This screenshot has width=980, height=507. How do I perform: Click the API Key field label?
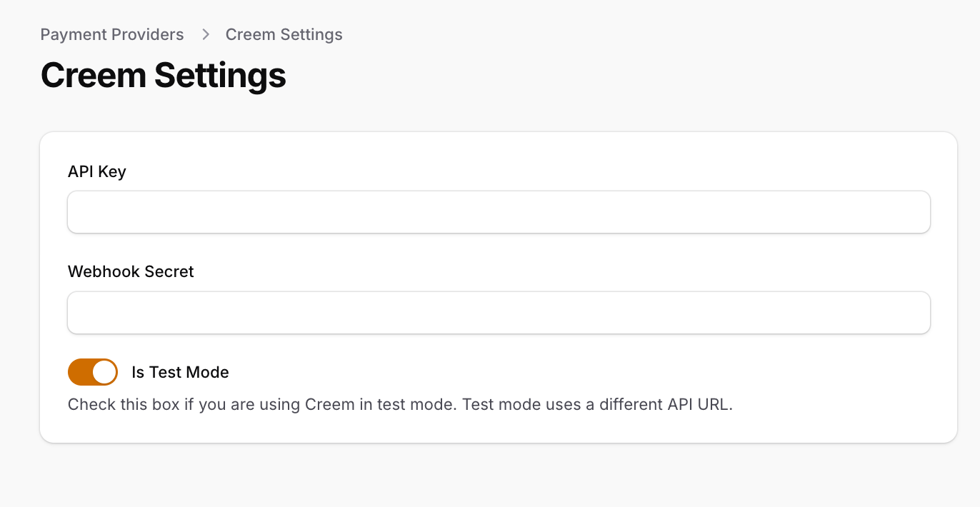tap(97, 171)
